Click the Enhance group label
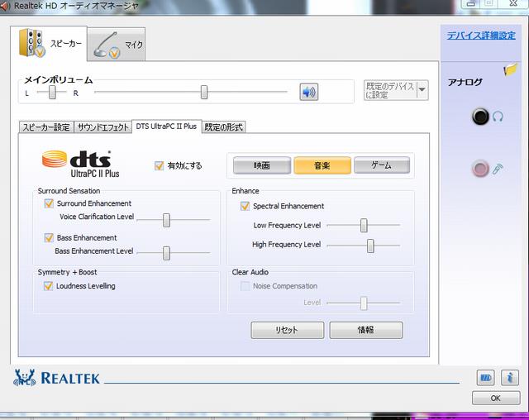The image size is (529, 420). point(245,191)
